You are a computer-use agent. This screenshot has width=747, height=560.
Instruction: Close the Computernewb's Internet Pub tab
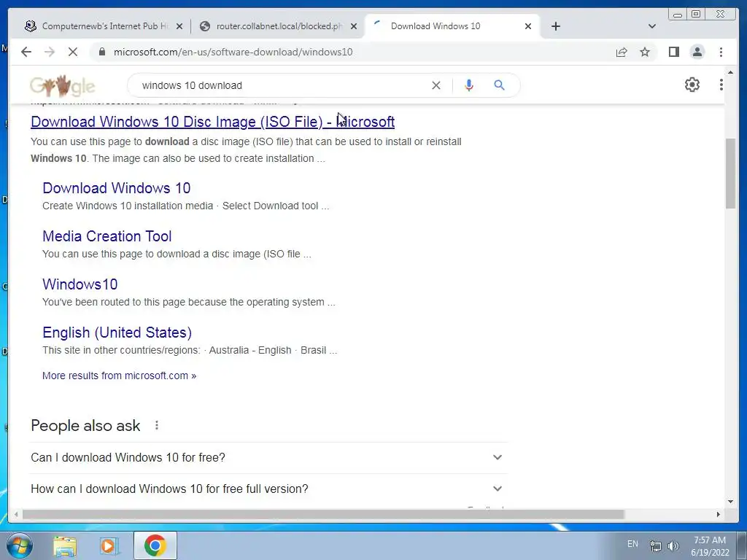(179, 26)
